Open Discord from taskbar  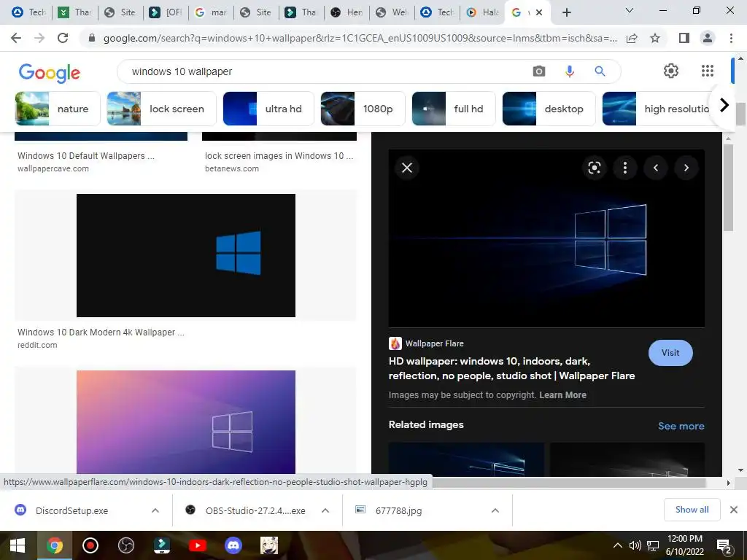(x=233, y=545)
